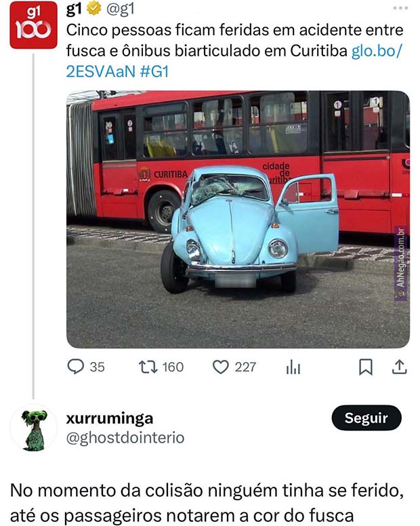420x526 pixels.
Task: Share the tweet via upload icon
Action: click(400, 367)
